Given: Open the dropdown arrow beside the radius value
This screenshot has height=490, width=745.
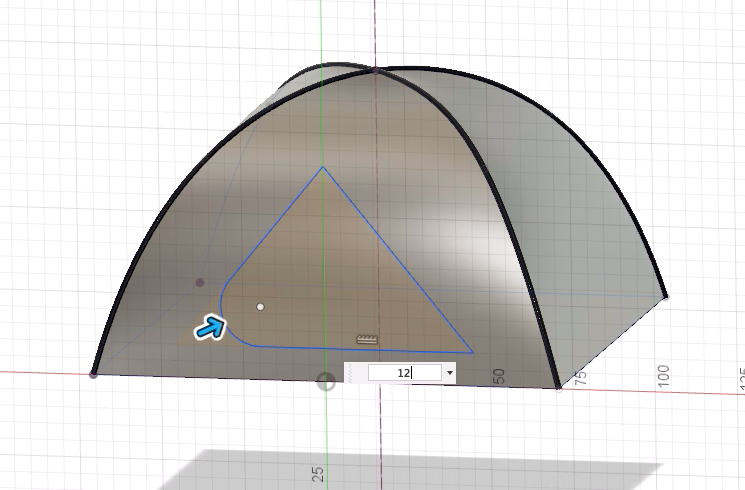Looking at the screenshot, I should click(x=449, y=373).
